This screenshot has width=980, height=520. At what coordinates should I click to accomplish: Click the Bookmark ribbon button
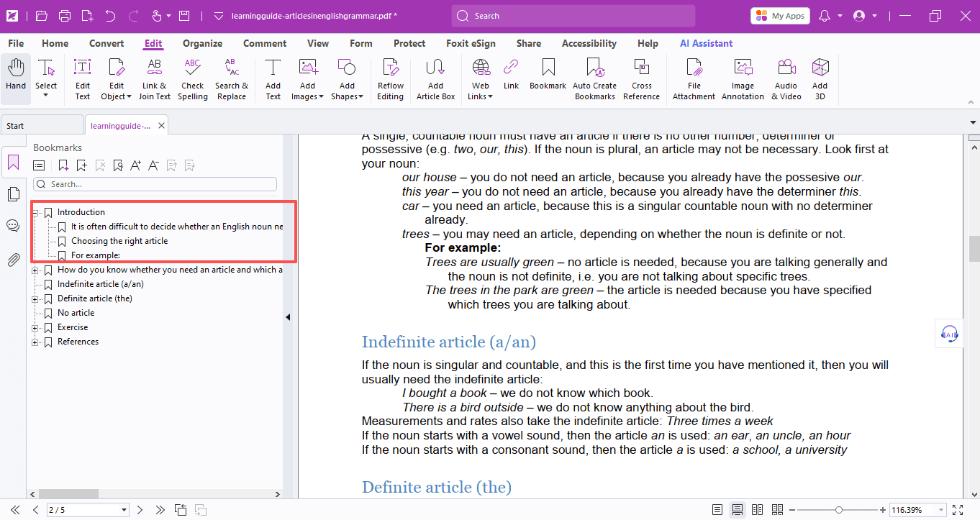[548, 74]
